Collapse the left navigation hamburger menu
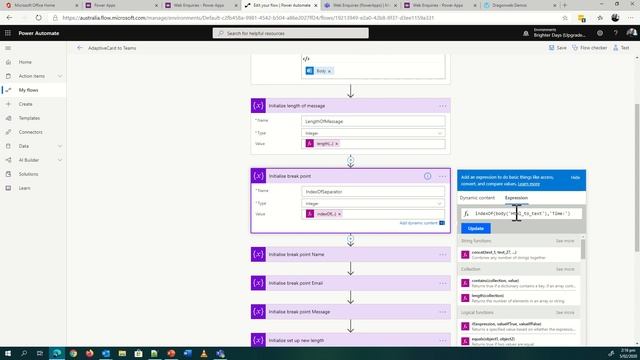 8,48
